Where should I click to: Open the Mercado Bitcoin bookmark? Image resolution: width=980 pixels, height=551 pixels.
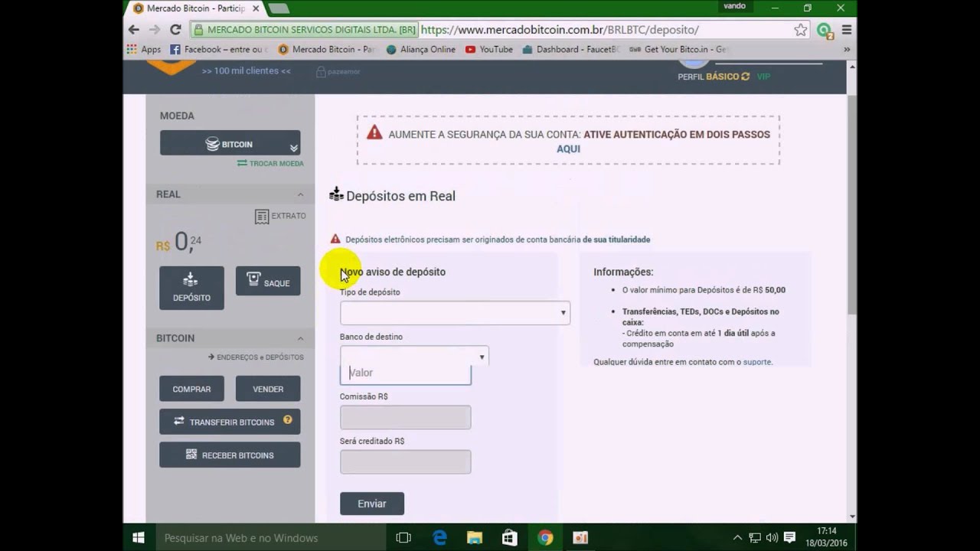pyautogui.click(x=328, y=49)
